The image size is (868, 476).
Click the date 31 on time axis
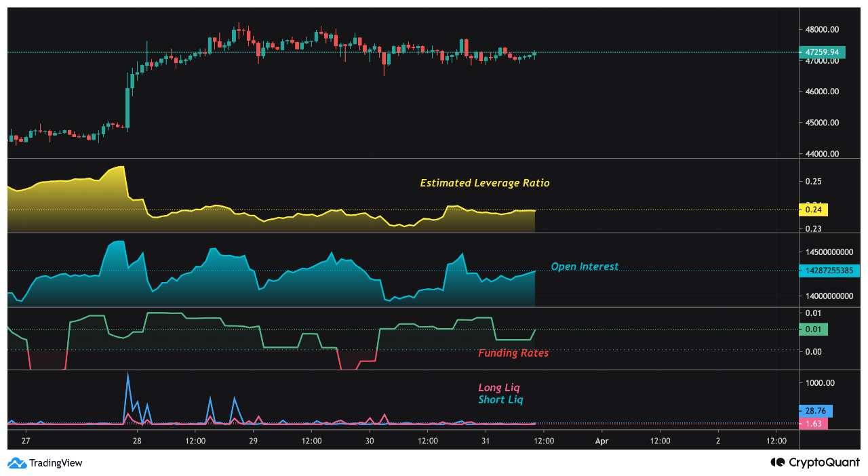click(486, 441)
